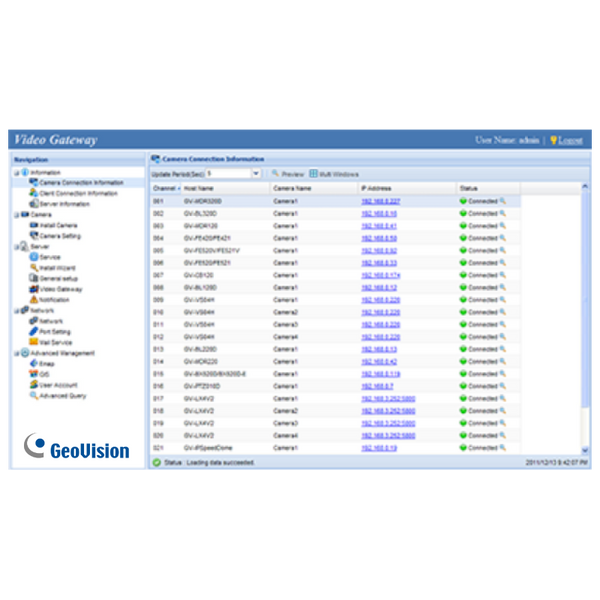Click the timestamp in the status bar

coord(556,462)
